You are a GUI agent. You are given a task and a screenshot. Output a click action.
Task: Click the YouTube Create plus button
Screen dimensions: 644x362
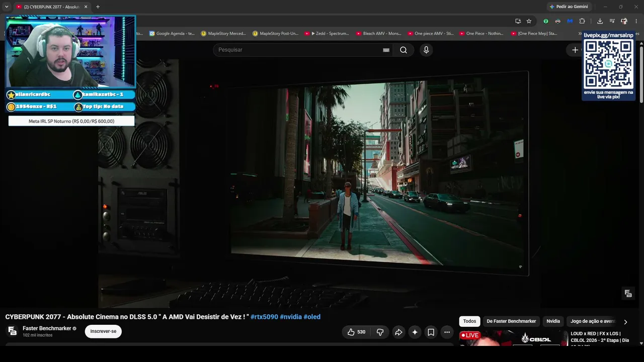click(575, 50)
